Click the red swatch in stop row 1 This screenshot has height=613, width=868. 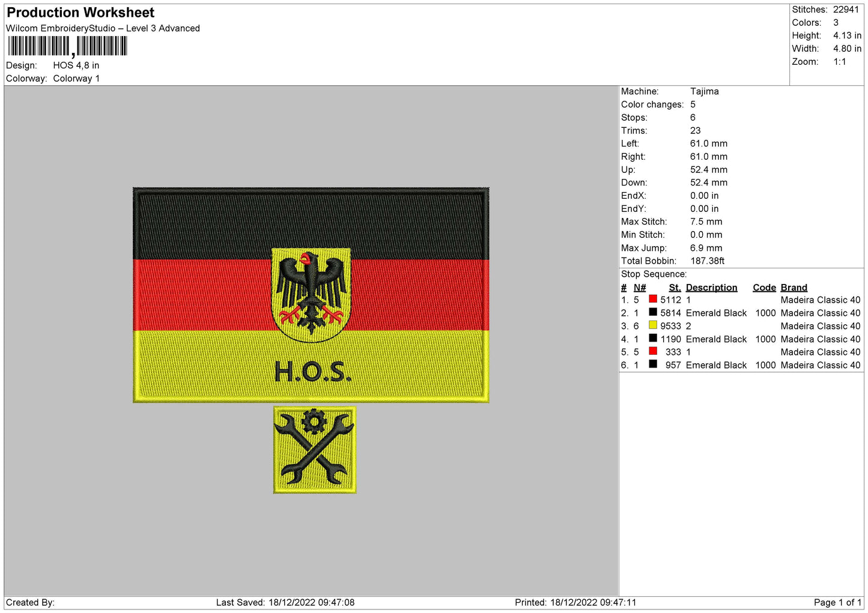pyautogui.click(x=652, y=299)
